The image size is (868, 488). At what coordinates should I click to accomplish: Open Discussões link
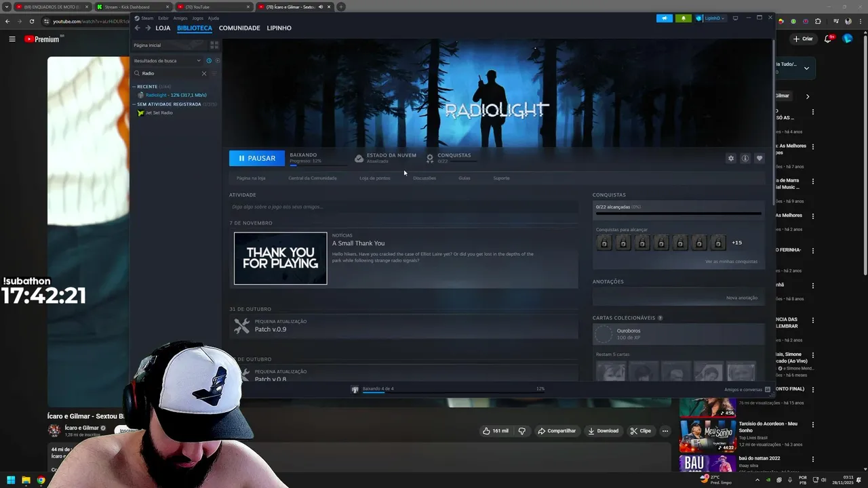coord(425,178)
